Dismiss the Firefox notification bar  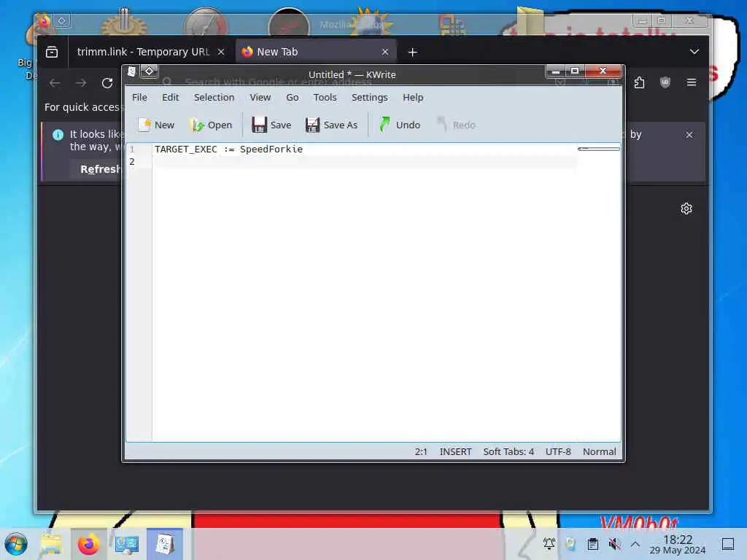point(689,135)
